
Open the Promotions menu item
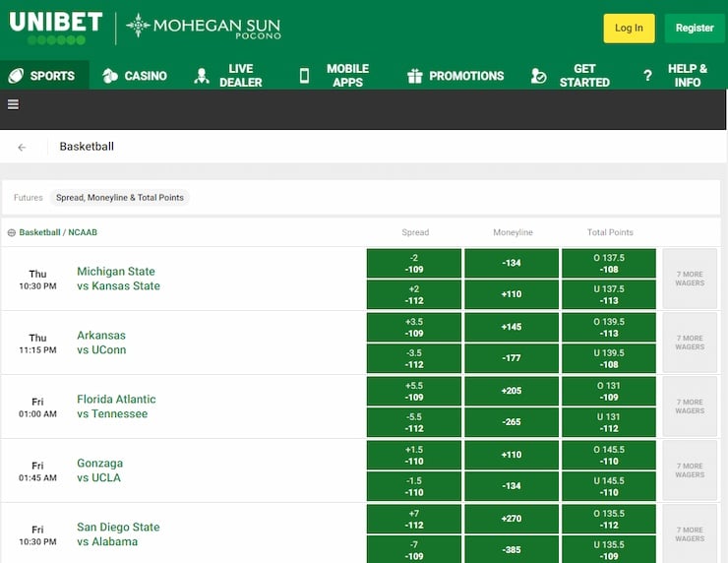[x=455, y=75]
